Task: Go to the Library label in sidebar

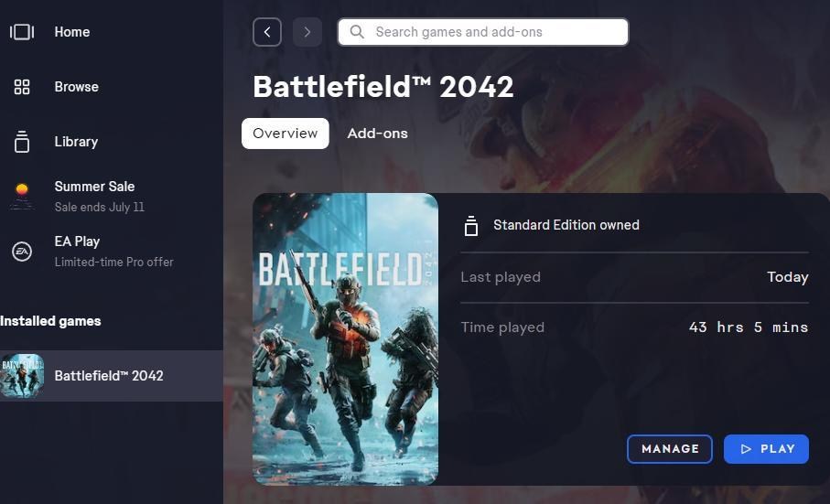Action: (76, 142)
